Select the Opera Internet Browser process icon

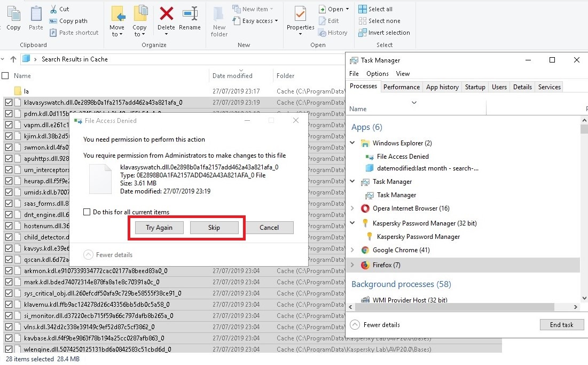365,208
